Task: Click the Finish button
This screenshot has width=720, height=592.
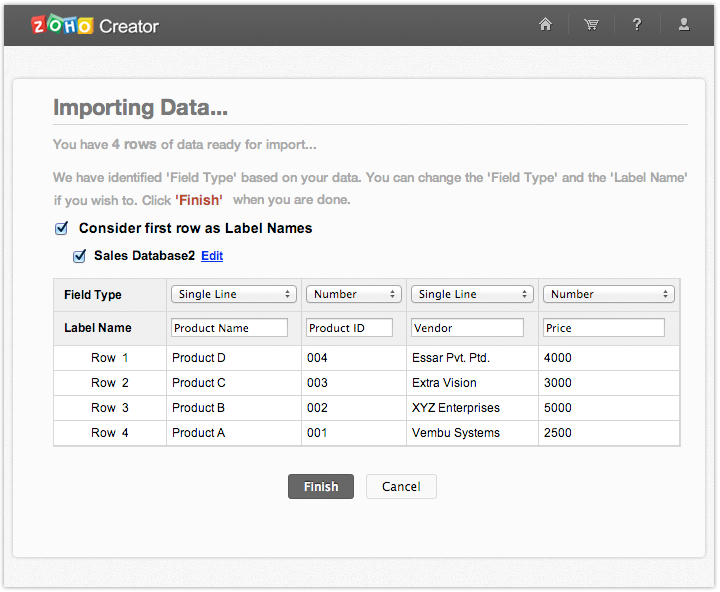Action: [321, 486]
